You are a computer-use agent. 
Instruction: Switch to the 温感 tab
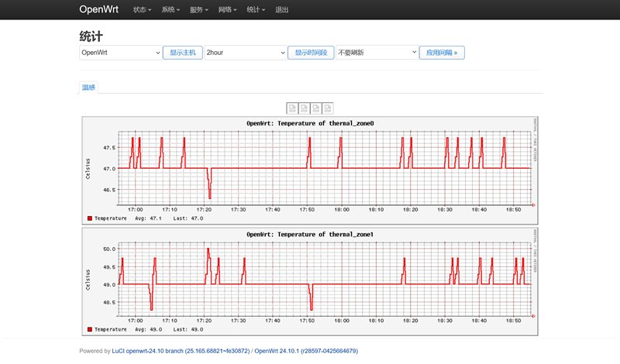pos(89,88)
